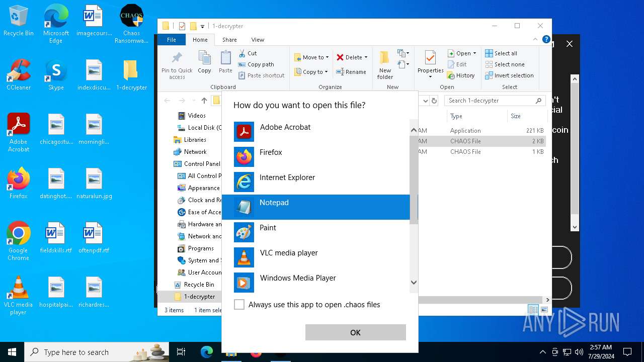
Task: Confirm the dialog with OK
Action: point(355,332)
